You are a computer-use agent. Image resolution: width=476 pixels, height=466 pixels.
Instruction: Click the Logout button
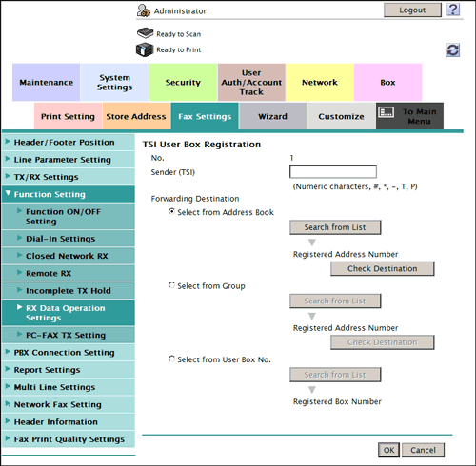(x=412, y=10)
